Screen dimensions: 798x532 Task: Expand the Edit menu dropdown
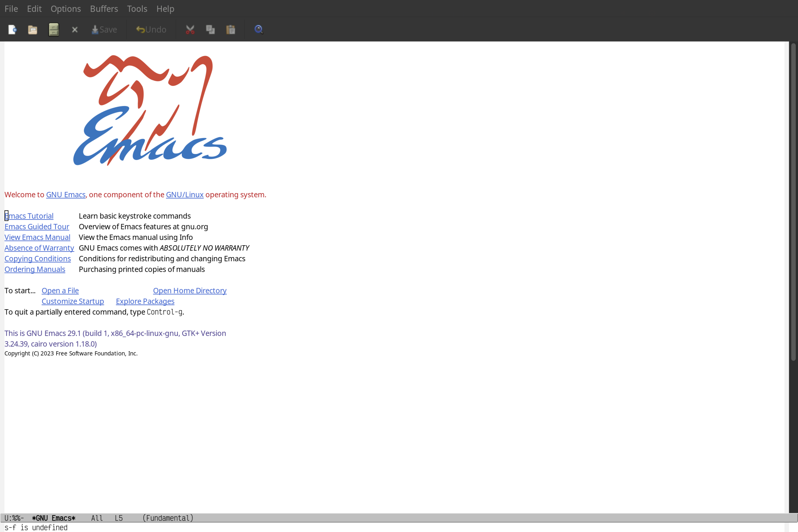point(34,8)
